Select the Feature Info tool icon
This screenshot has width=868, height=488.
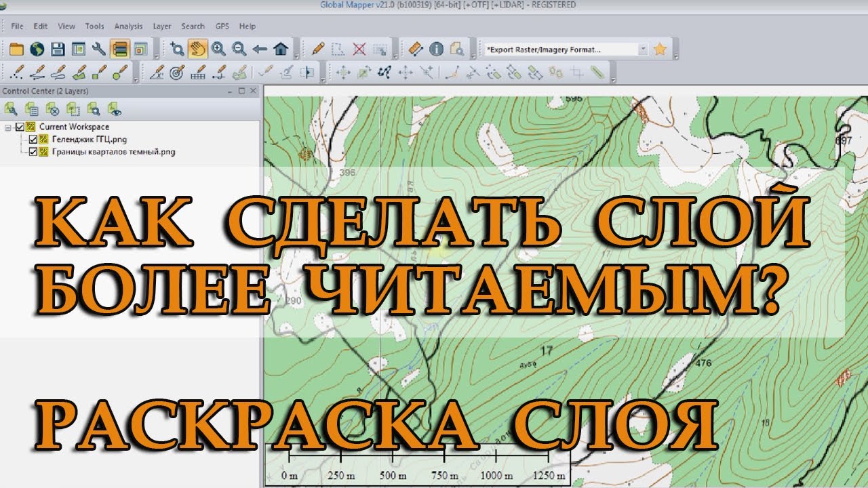(x=436, y=49)
